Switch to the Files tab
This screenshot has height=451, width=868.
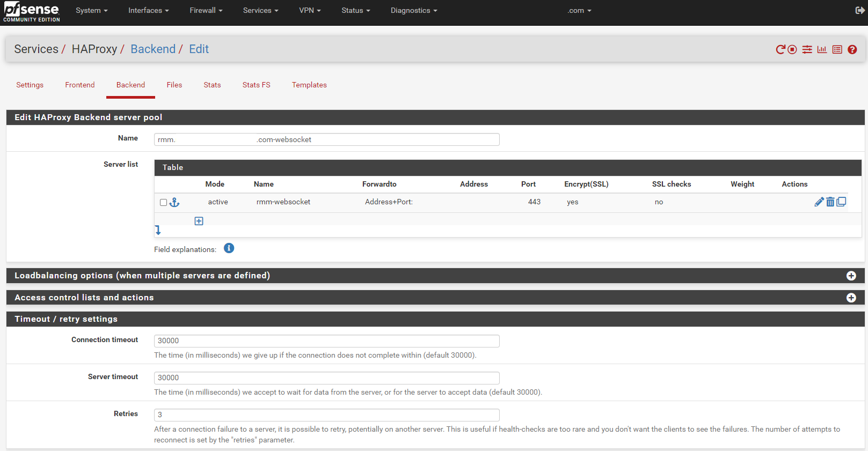pyautogui.click(x=174, y=85)
